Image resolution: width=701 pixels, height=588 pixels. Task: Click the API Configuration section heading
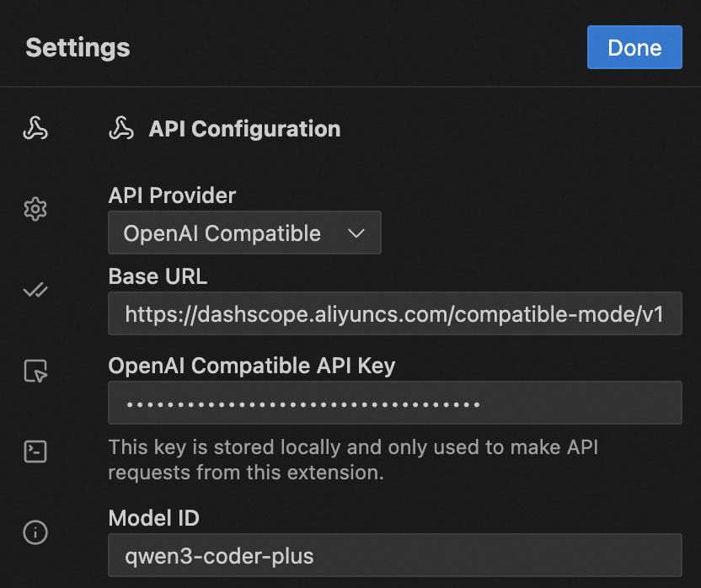pyautogui.click(x=244, y=129)
